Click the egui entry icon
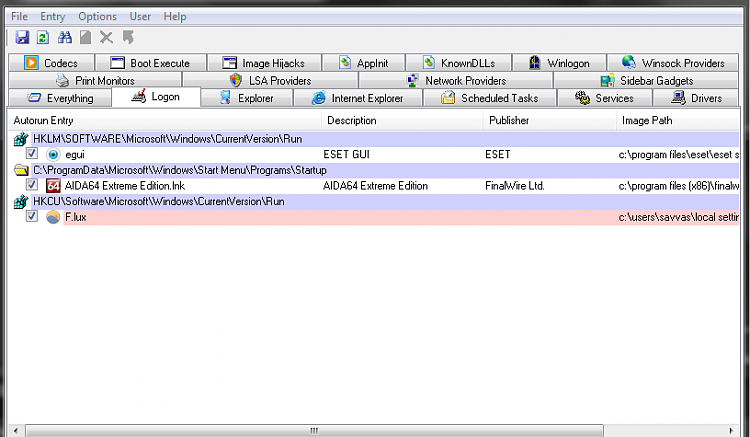750x437 pixels. [x=53, y=154]
